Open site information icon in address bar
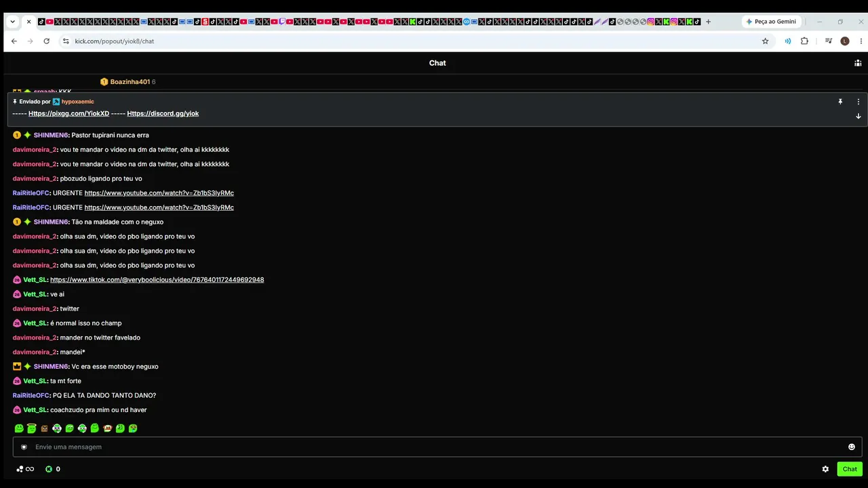The height and width of the screenshot is (488, 868). tap(66, 41)
